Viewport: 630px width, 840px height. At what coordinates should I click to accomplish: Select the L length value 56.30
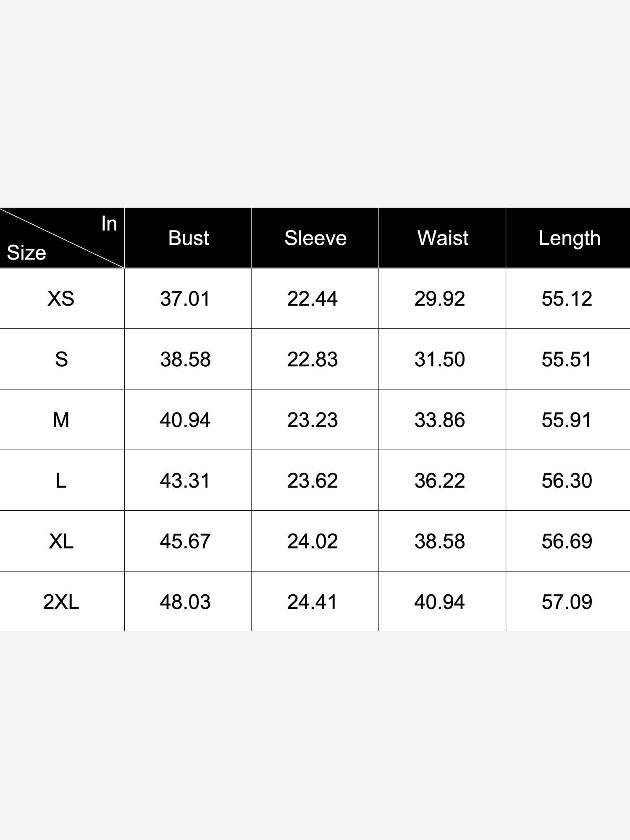[x=567, y=480]
